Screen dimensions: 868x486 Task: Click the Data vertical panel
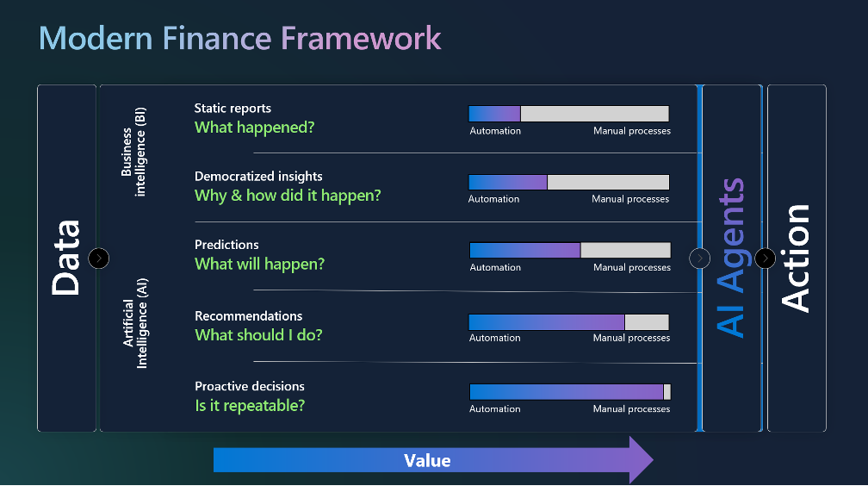click(66, 259)
